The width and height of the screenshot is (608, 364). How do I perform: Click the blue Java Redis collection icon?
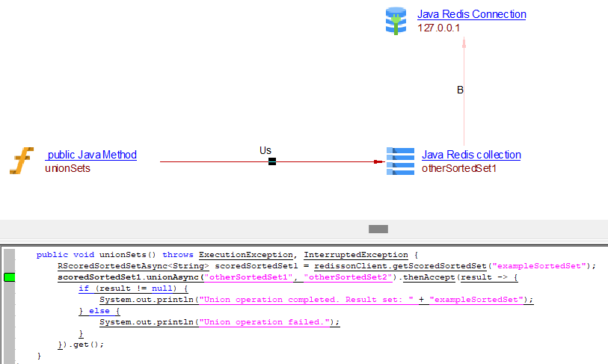(x=400, y=161)
